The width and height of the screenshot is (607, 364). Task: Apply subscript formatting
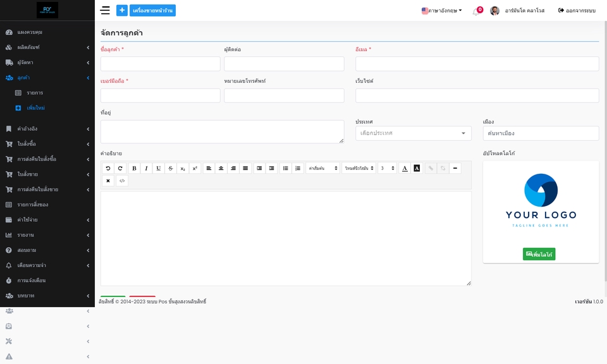point(183,168)
